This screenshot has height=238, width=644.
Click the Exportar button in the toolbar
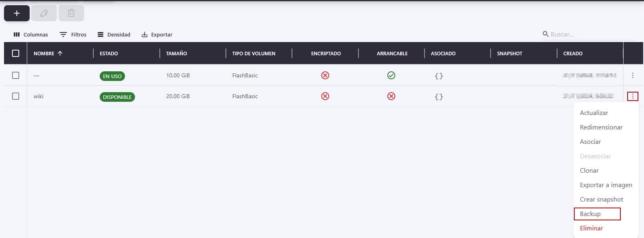[x=157, y=34]
